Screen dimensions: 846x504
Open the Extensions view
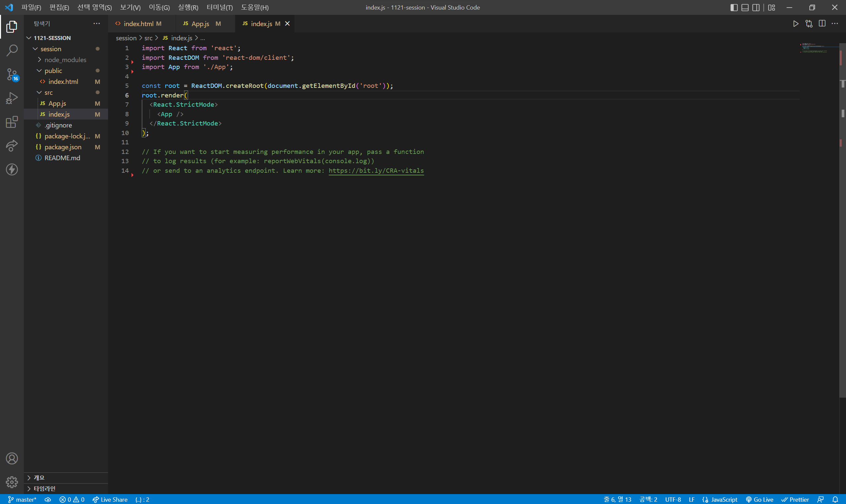pos(12,122)
